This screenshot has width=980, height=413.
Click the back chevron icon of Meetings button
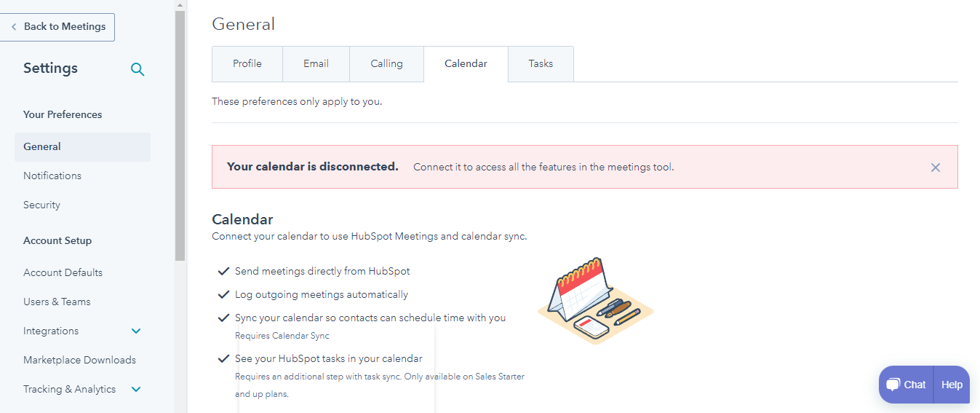pyautogui.click(x=14, y=27)
